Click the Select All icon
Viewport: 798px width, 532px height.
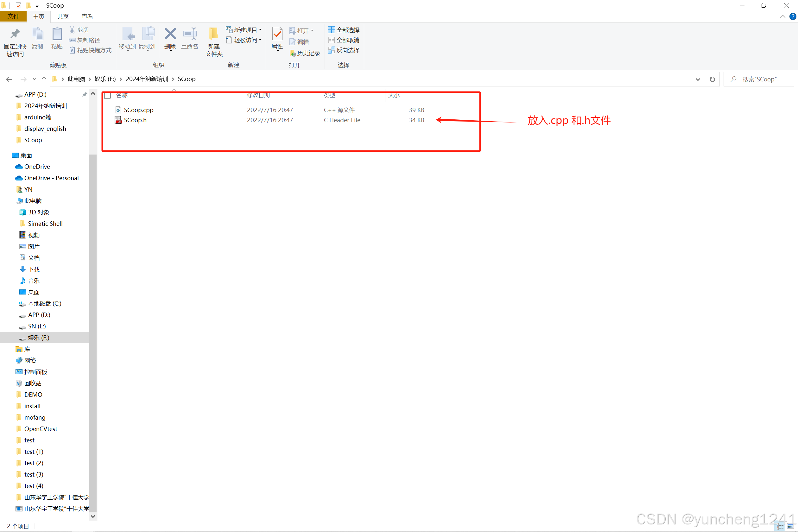tap(332, 30)
